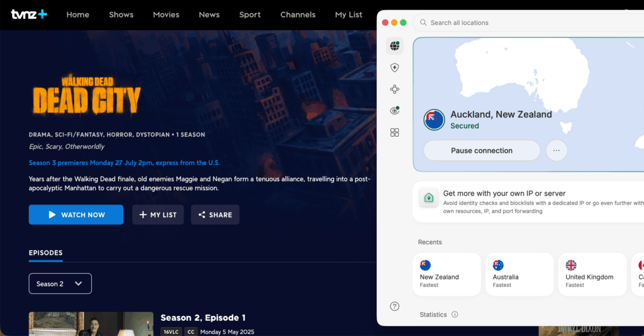Open the Season 2 Episode 1 thumbnail
Image resolution: width=644 pixels, height=336 pixels.
tap(91, 323)
